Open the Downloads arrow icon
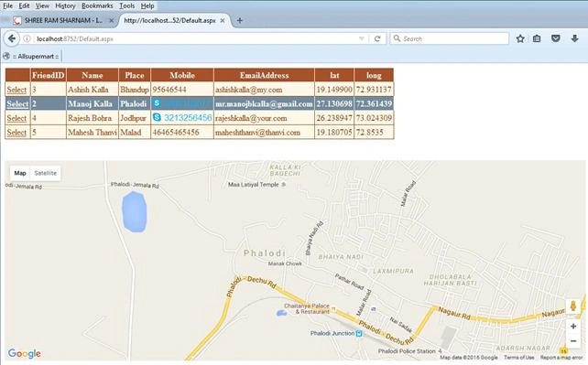The width and height of the screenshot is (588, 365). pyautogui.click(x=574, y=38)
